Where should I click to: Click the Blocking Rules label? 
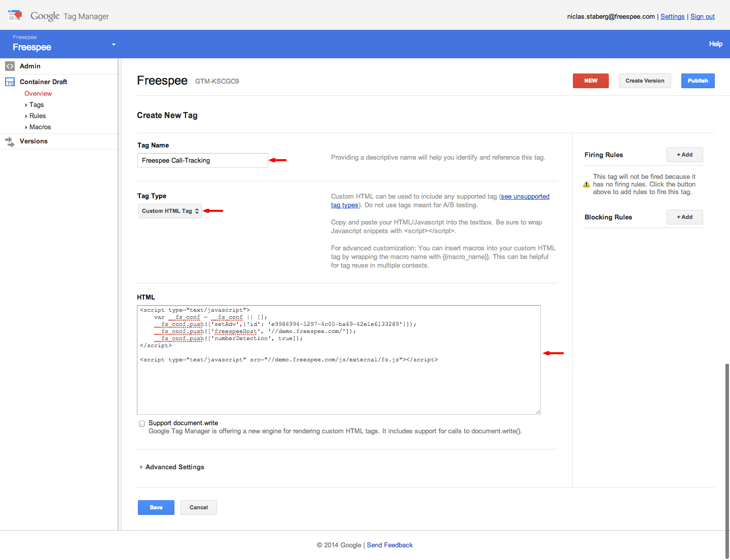click(608, 217)
